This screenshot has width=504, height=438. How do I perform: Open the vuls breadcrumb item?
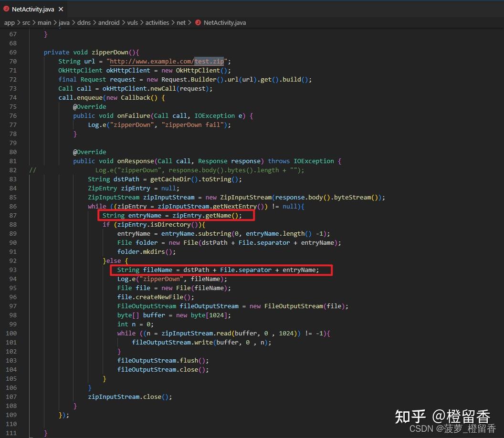point(132,22)
